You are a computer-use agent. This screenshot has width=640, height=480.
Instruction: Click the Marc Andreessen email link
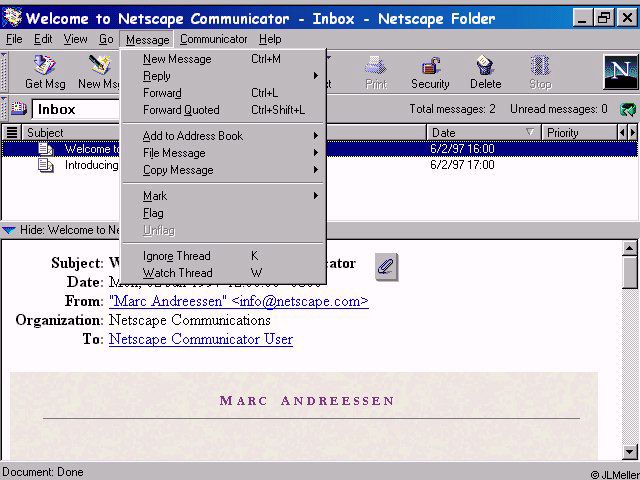click(239, 301)
